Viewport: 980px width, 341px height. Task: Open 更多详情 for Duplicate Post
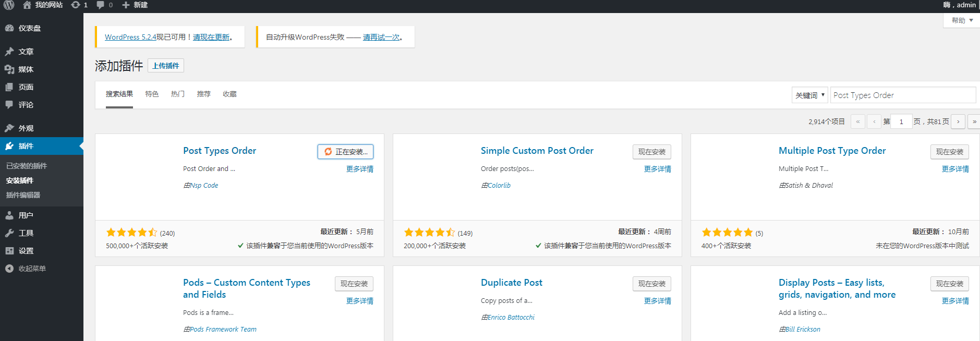tap(658, 301)
